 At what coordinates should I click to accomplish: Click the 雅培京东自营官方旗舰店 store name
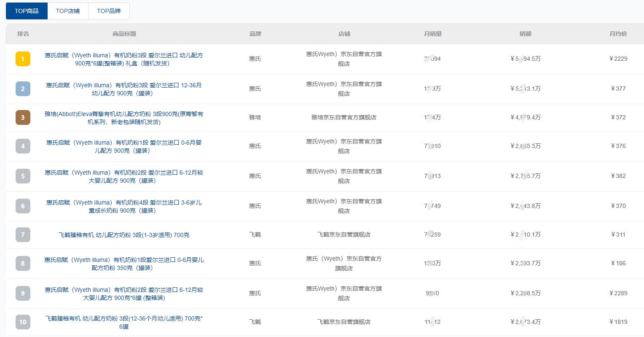pos(344,117)
